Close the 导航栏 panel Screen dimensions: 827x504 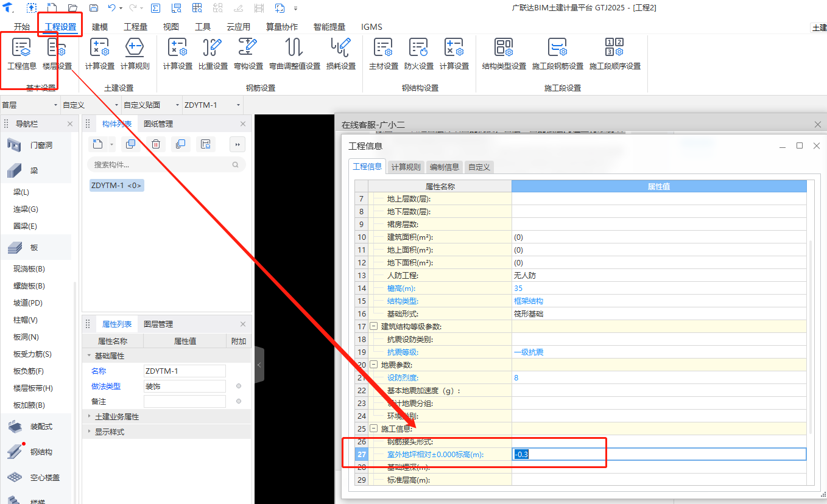[70, 124]
